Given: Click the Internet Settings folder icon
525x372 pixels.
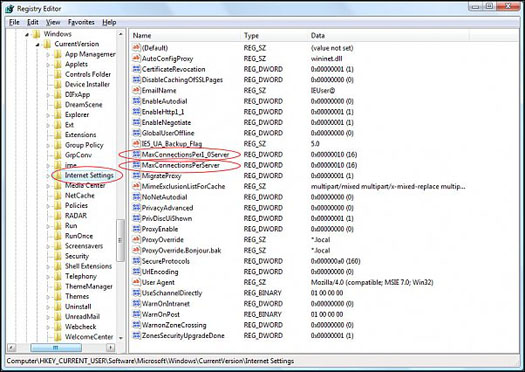Looking at the screenshot, I should (58, 175).
